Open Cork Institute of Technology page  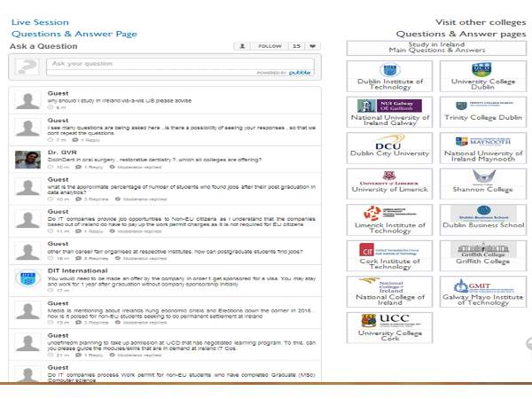pos(389,256)
